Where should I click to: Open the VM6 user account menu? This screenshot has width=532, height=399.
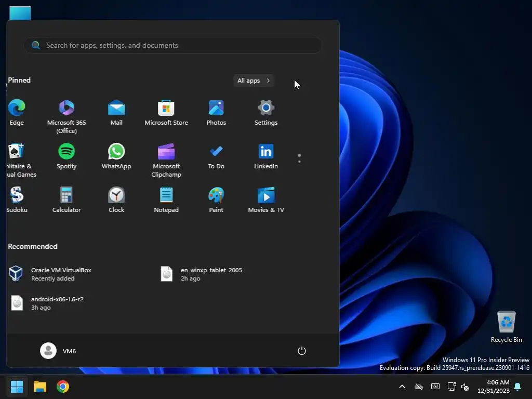[x=58, y=351]
